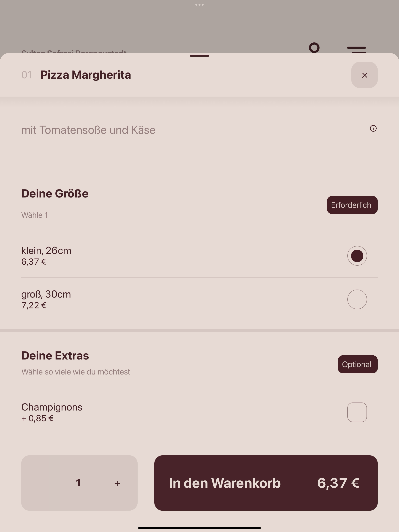Tap the Champignons label text
Screen dimensions: 399x532
[x=52, y=407]
